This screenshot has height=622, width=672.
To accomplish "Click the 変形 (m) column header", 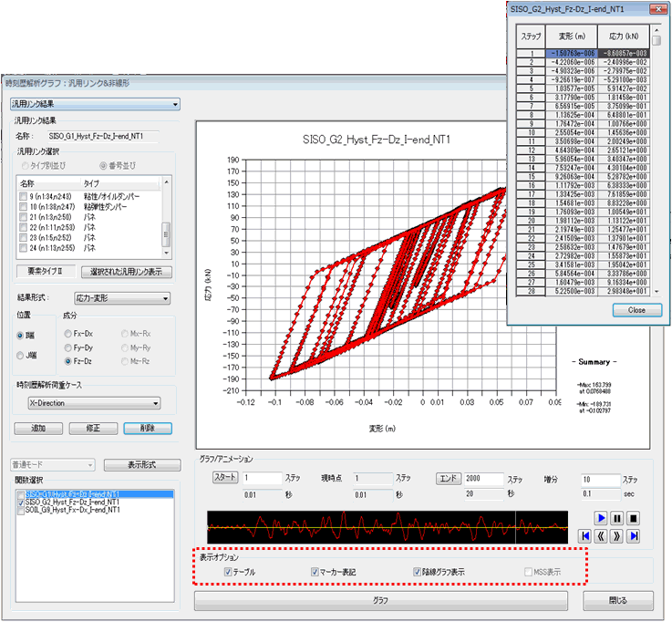I will [x=572, y=36].
